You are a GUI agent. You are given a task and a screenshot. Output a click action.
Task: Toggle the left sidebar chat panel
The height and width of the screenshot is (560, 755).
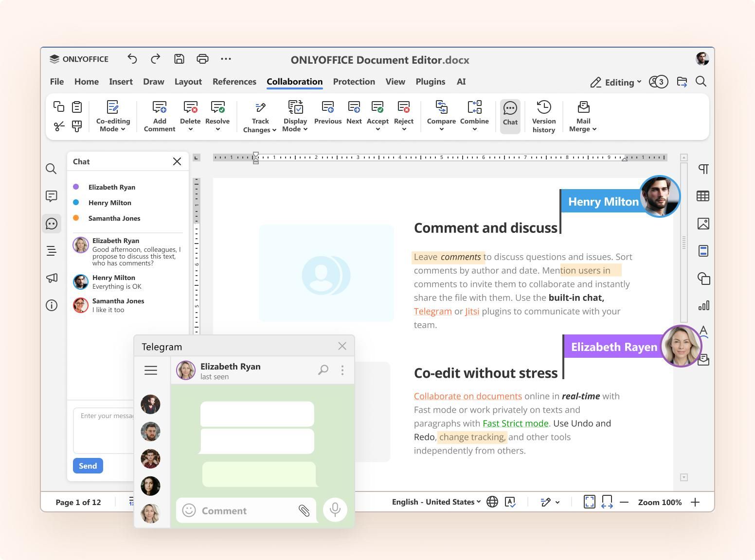click(x=51, y=224)
